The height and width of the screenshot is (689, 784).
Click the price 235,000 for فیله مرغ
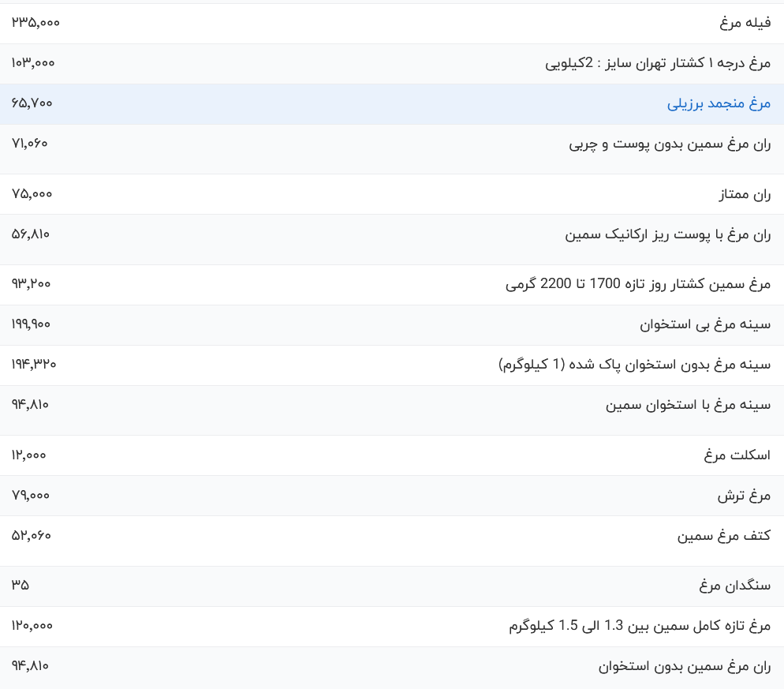coord(29,23)
